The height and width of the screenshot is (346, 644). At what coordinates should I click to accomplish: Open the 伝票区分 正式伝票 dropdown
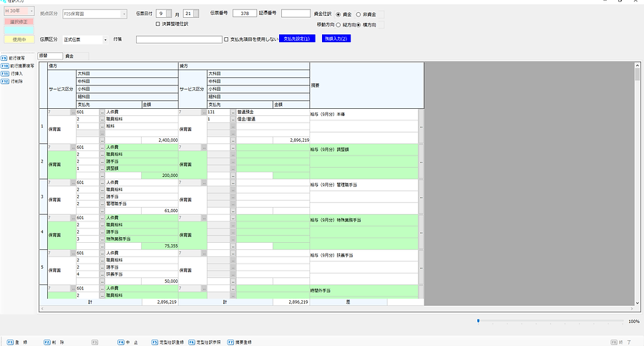pos(105,40)
